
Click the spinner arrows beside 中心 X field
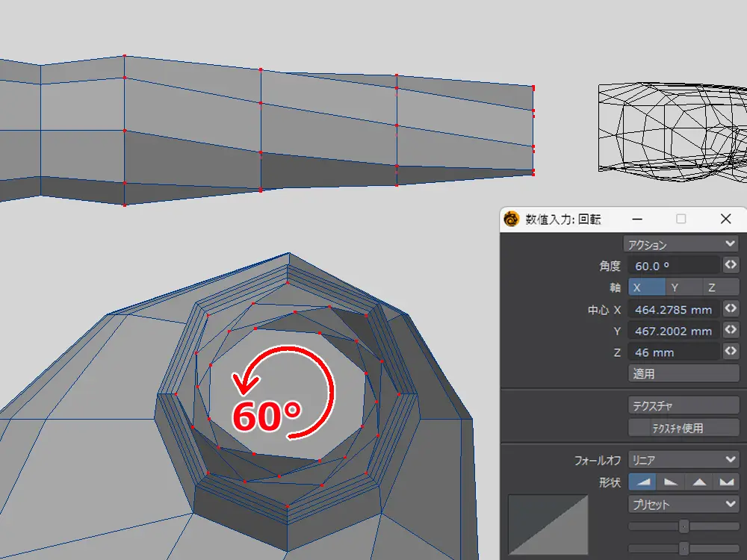[x=731, y=309]
